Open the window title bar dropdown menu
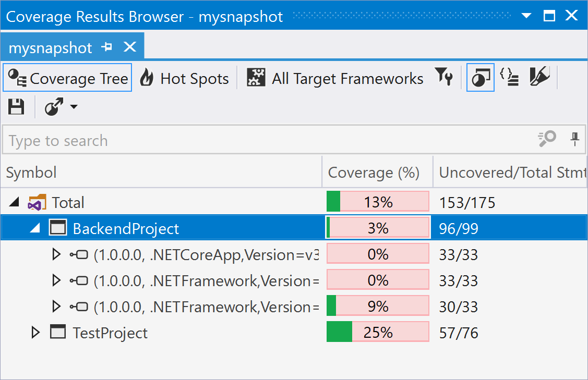588x380 pixels. [526, 16]
